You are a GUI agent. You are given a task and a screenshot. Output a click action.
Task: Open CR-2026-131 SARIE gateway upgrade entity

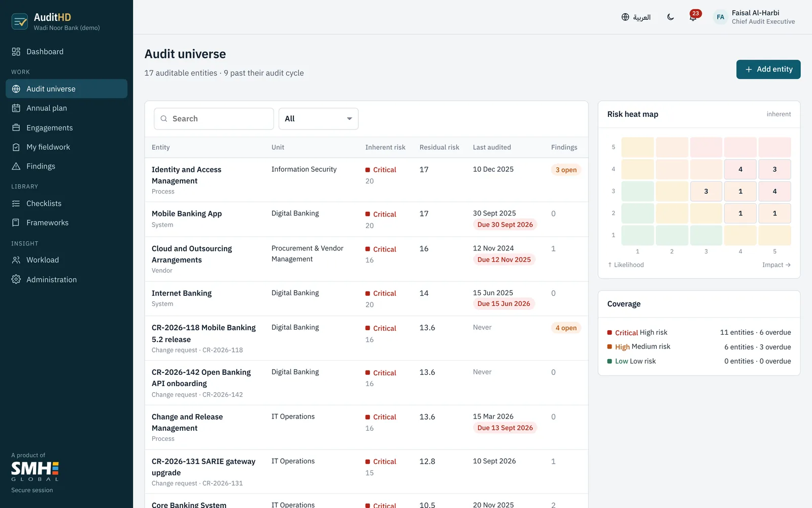(204, 467)
